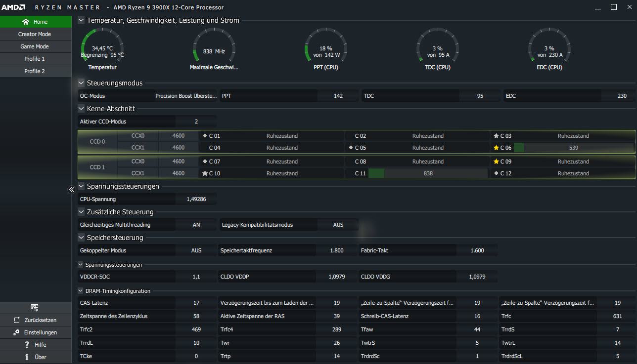Viewport: 637px width, 364px height.
Task: Click the CCD 0 block label
Action: [98, 142]
